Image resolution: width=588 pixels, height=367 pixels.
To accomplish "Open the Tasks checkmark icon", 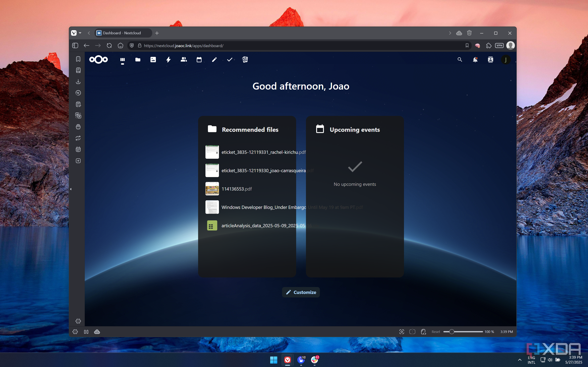I will pos(230,60).
